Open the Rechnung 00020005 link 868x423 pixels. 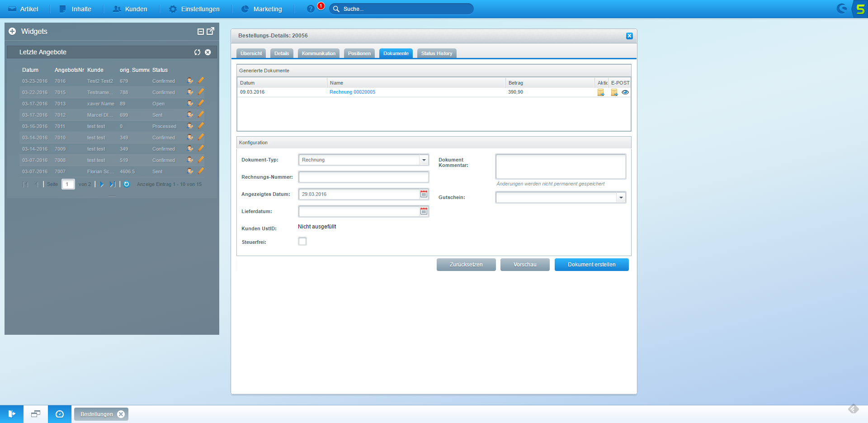tap(352, 92)
